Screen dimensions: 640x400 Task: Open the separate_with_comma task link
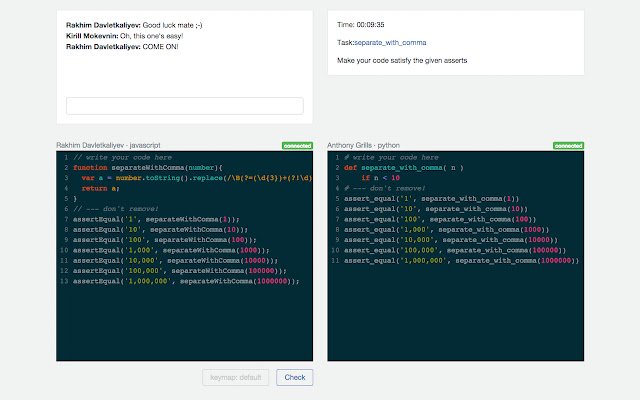click(390, 42)
